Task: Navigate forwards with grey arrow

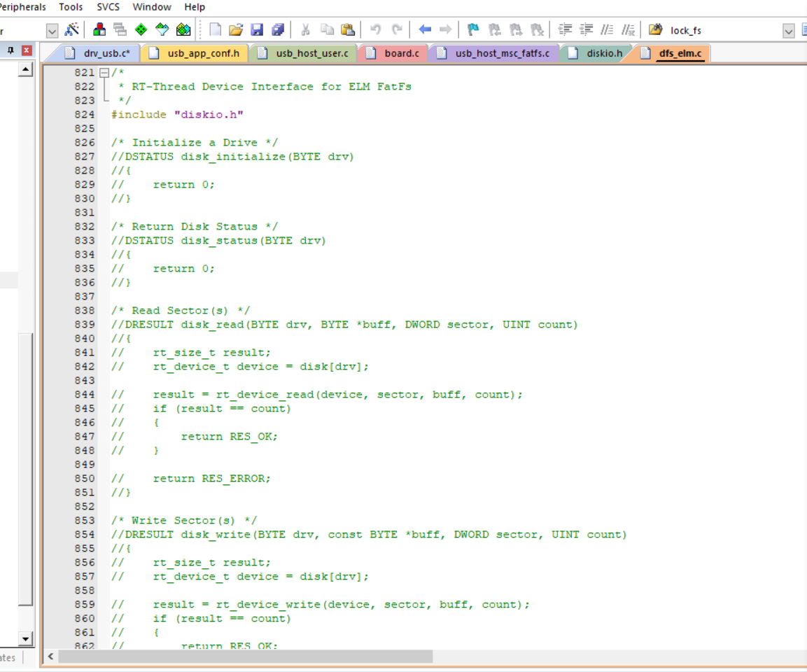Action: click(446, 30)
